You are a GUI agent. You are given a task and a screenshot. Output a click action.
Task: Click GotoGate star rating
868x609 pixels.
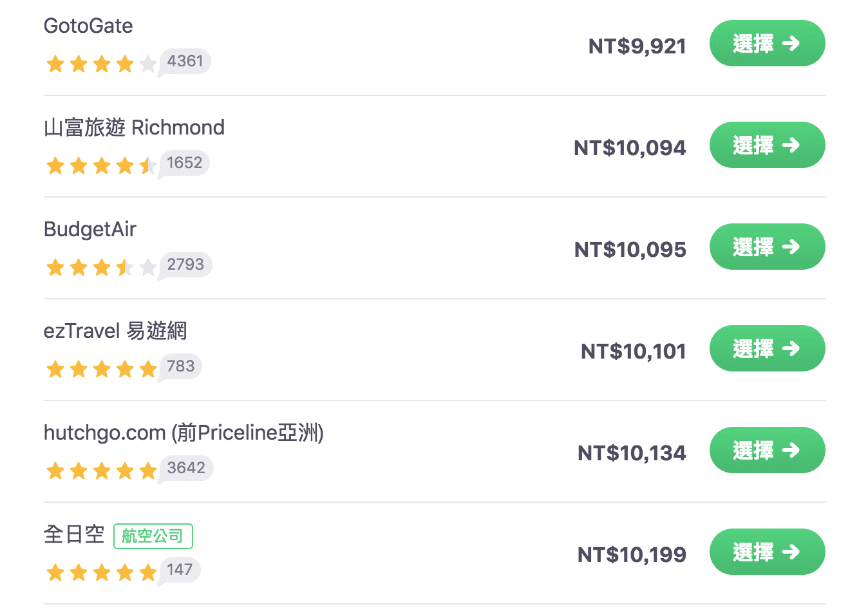pos(101,64)
